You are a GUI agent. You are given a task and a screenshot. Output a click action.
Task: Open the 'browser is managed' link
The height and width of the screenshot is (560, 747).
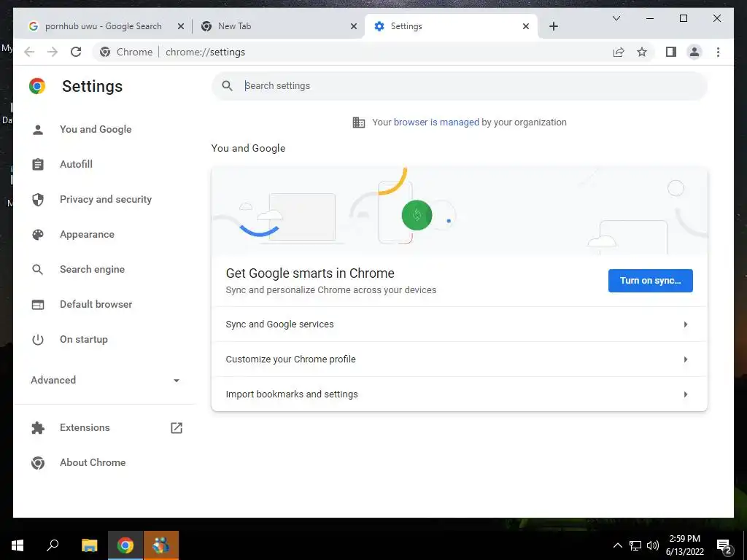click(x=436, y=122)
